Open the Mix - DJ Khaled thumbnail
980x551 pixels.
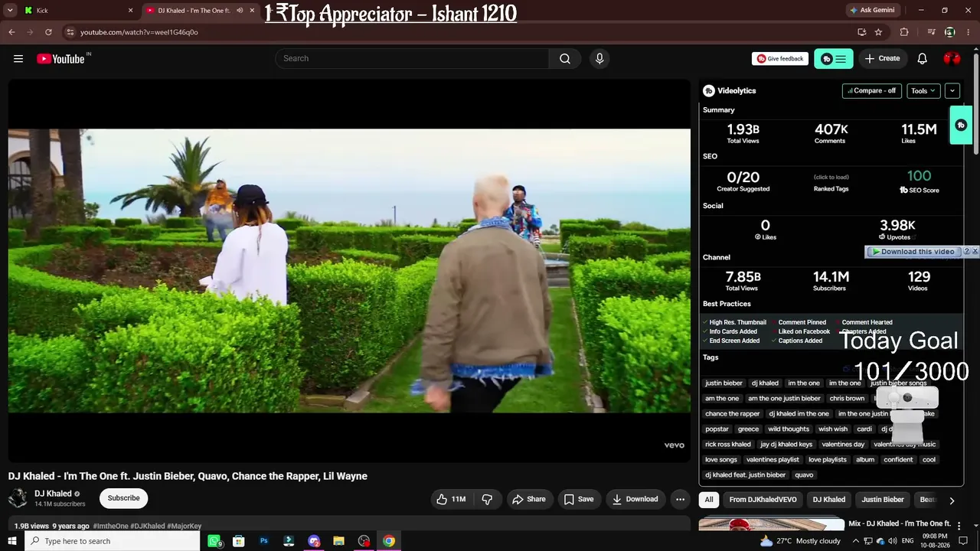(x=771, y=525)
